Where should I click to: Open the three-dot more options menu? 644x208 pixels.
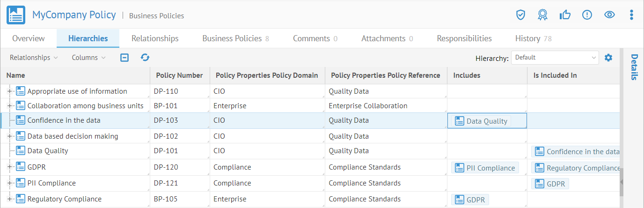tap(631, 15)
